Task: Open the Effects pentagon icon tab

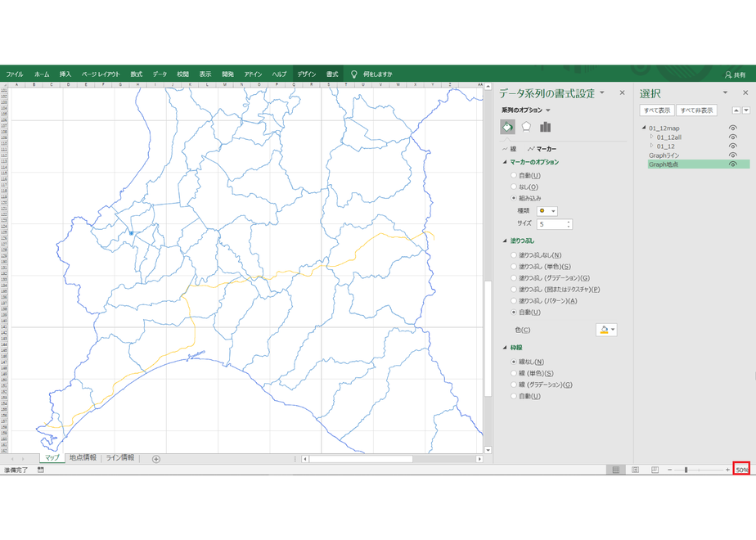Action: click(526, 127)
